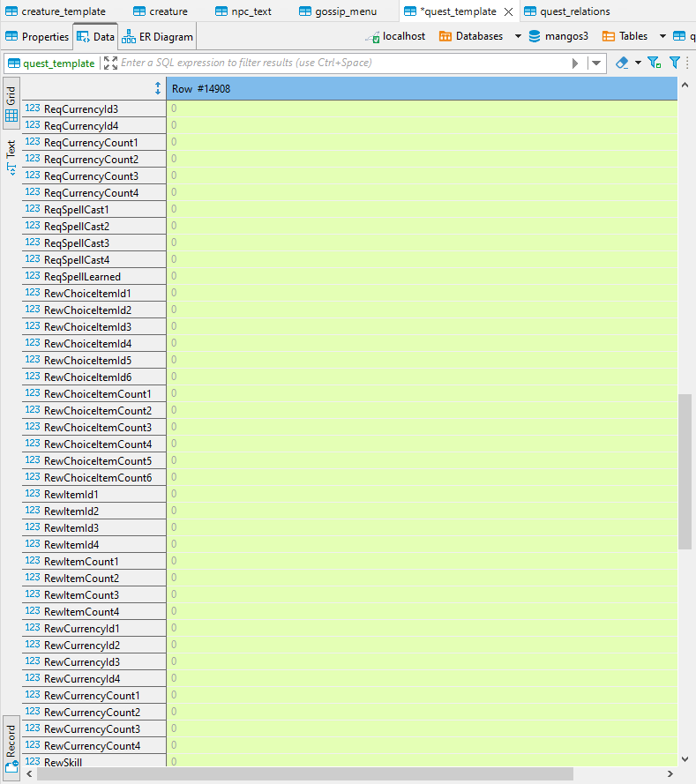Viewport: 696px width, 784px height.
Task: Click the column sort arrows icon
Action: (158, 88)
